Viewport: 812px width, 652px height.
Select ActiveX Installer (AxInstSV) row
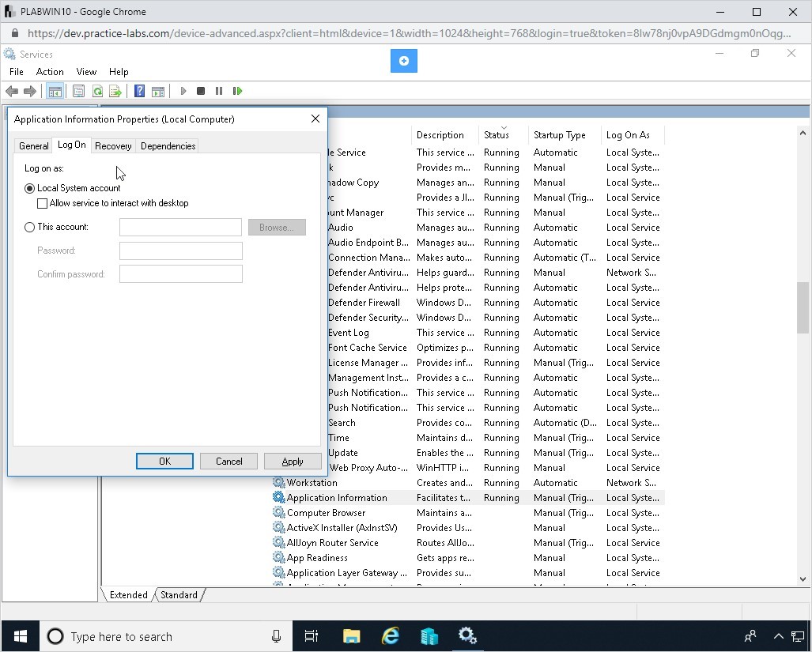[x=468, y=527]
